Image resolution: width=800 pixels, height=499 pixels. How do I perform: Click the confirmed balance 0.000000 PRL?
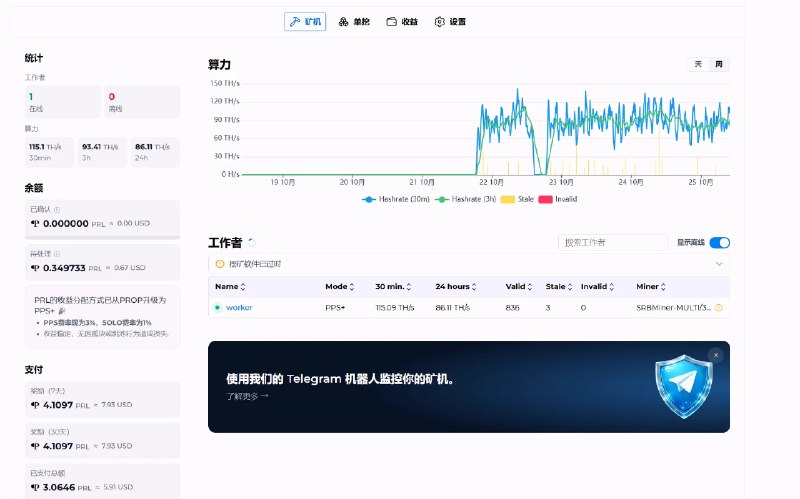click(68, 223)
